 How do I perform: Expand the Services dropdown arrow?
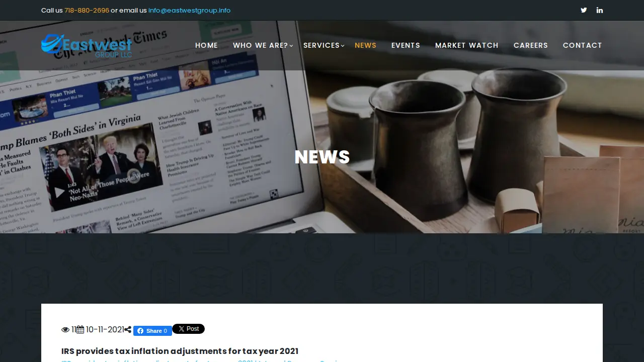coord(343,46)
